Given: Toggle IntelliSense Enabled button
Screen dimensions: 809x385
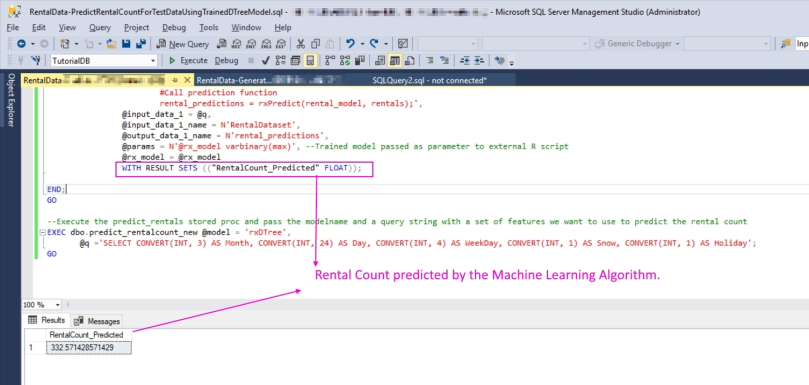Looking at the screenshot, I should click(310, 60).
